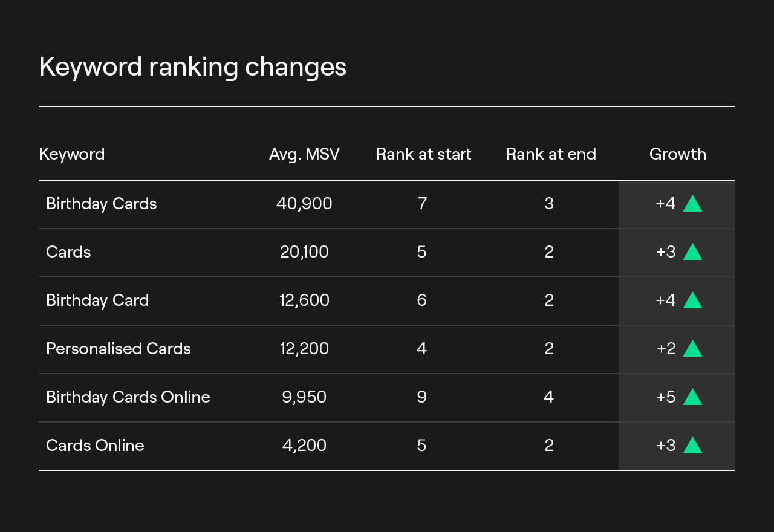Click the green arrow for Birthday Cards Online
Viewport: 774px width, 532px height.
point(692,397)
